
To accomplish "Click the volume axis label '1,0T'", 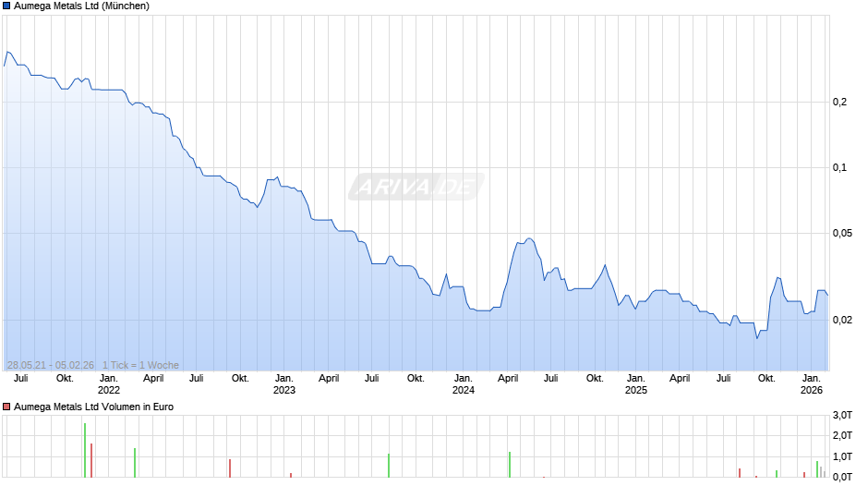I will click(842, 456).
